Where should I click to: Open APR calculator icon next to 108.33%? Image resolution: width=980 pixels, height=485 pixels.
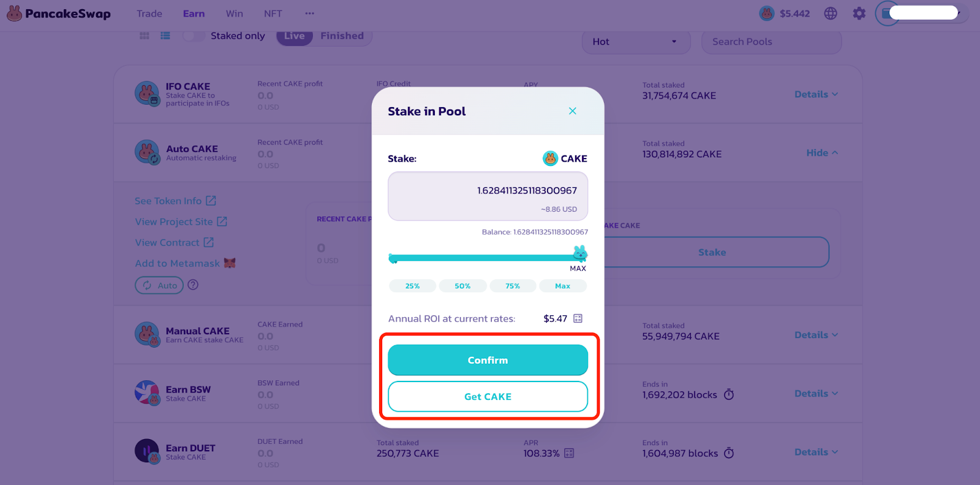pyautogui.click(x=569, y=453)
